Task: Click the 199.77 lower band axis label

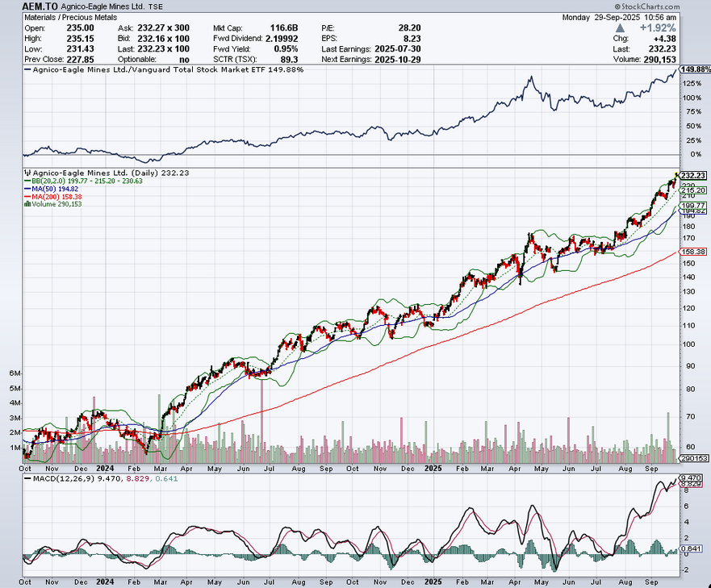Action: pyautogui.click(x=693, y=206)
